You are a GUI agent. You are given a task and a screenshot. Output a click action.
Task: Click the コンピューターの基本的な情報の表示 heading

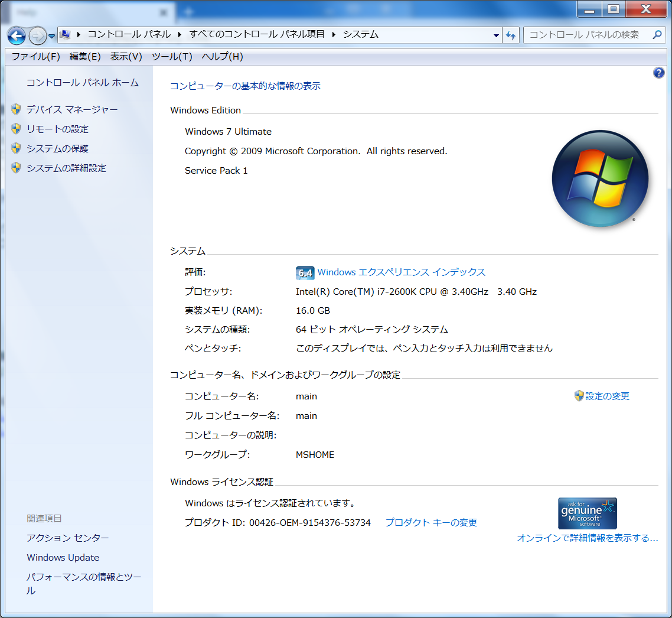(245, 86)
